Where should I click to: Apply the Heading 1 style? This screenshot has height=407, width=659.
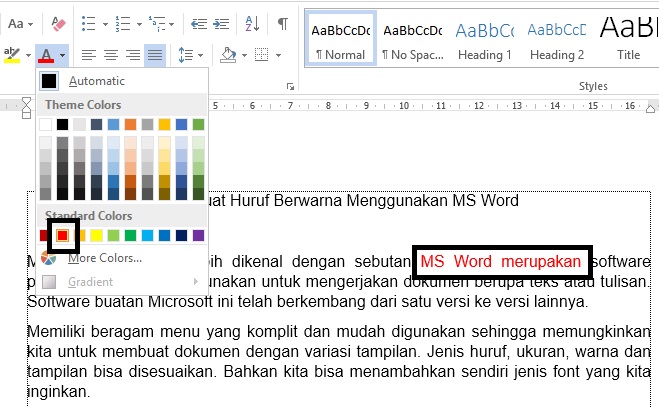485,39
